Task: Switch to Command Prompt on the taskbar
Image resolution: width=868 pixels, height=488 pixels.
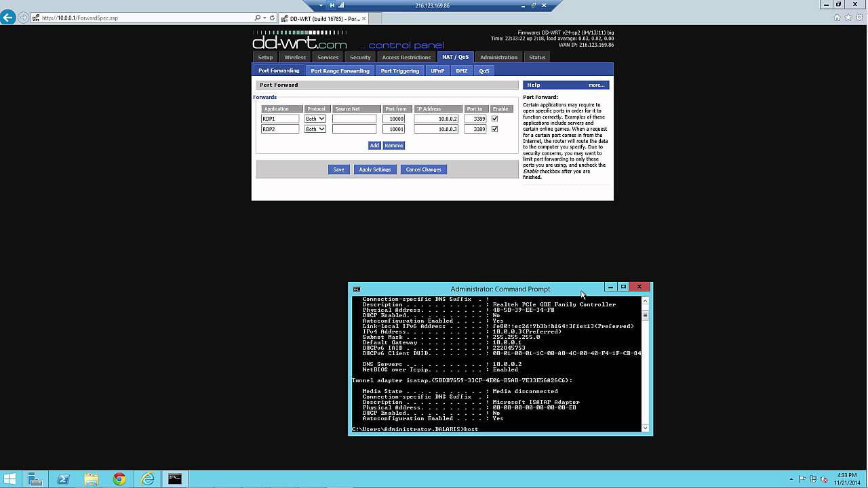Action: 175,479
